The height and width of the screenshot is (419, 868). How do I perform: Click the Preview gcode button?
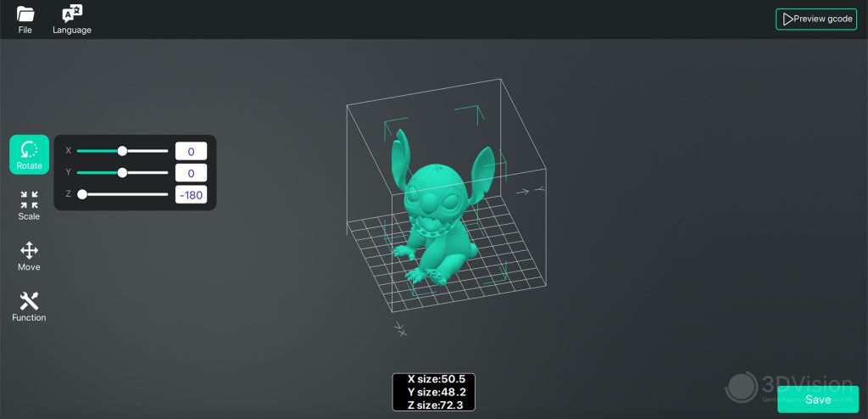click(815, 19)
